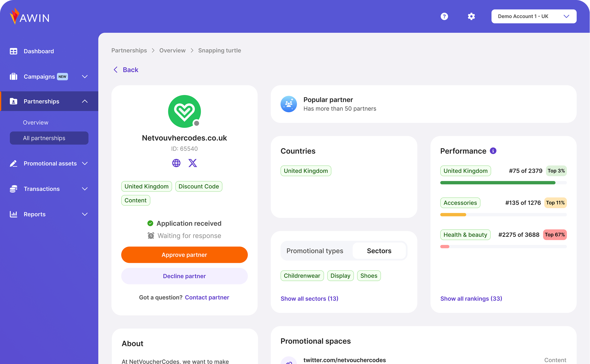Click #75 of 2379 ranking text
The width and height of the screenshot is (590, 364).
tap(526, 171)
